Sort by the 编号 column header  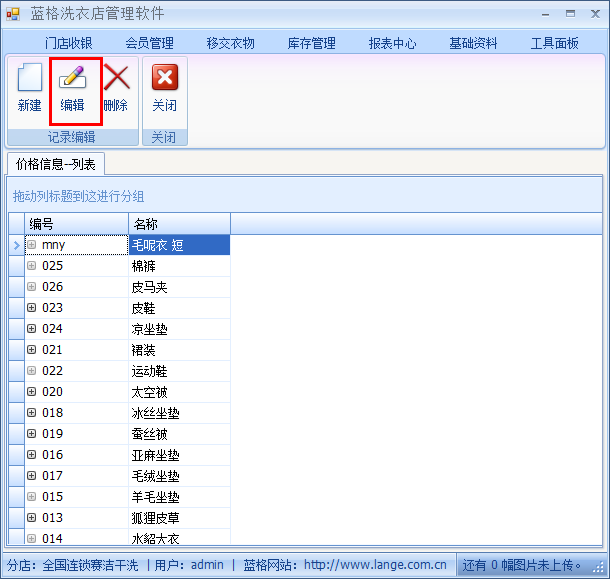pyautogui.click(x=76, y=224)
